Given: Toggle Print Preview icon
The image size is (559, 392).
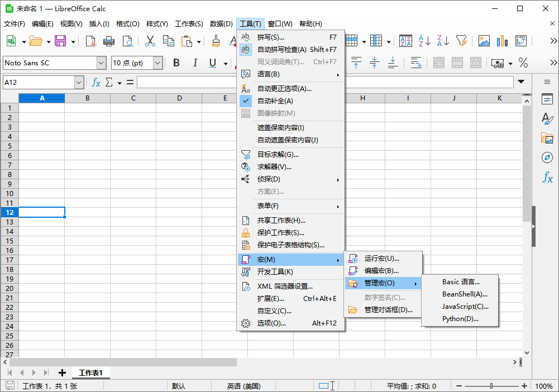Looking at the screenshot, I should 128,41.
